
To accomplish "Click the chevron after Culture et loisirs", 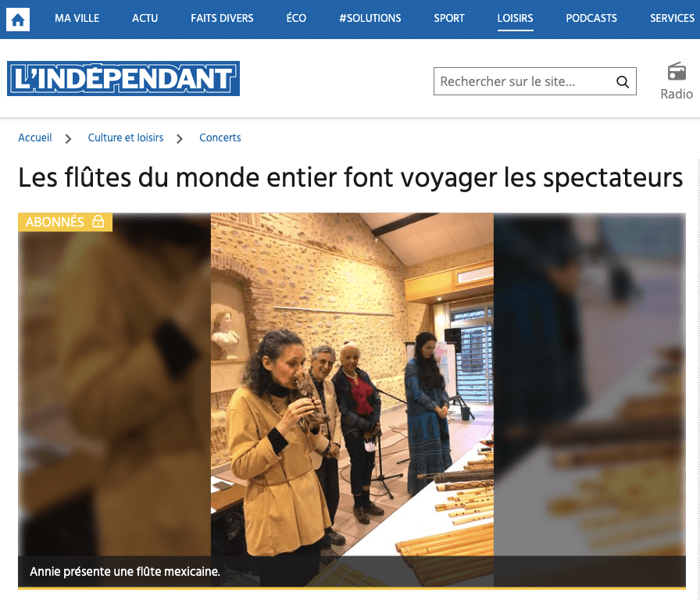I will [x=180, y=139].
